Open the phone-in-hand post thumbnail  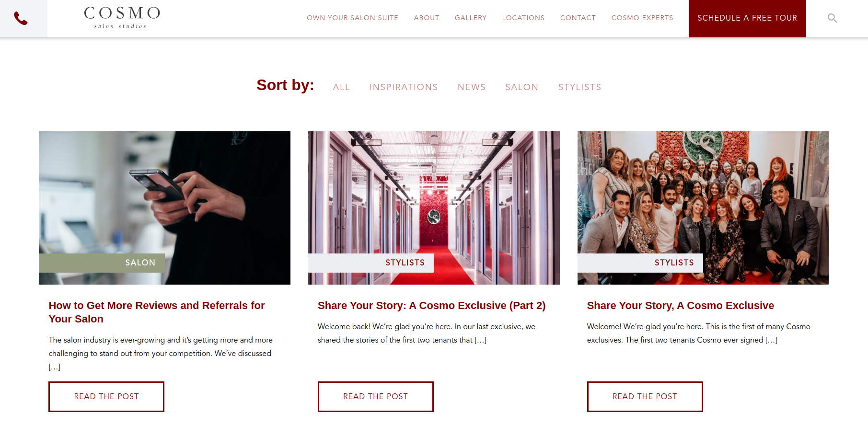(164, 207)
